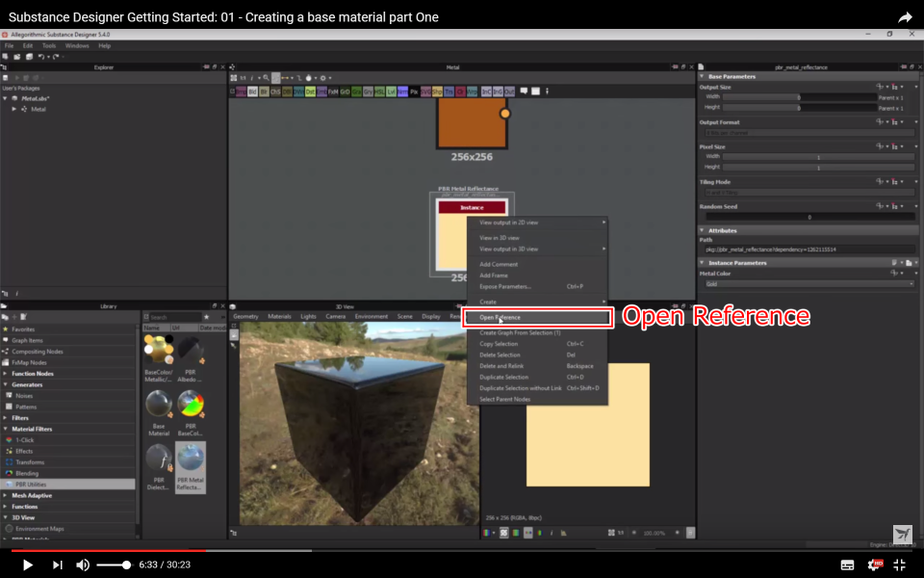Collapse the Generators category
This screenshot has height=578, width=924.
click(6, 384)
